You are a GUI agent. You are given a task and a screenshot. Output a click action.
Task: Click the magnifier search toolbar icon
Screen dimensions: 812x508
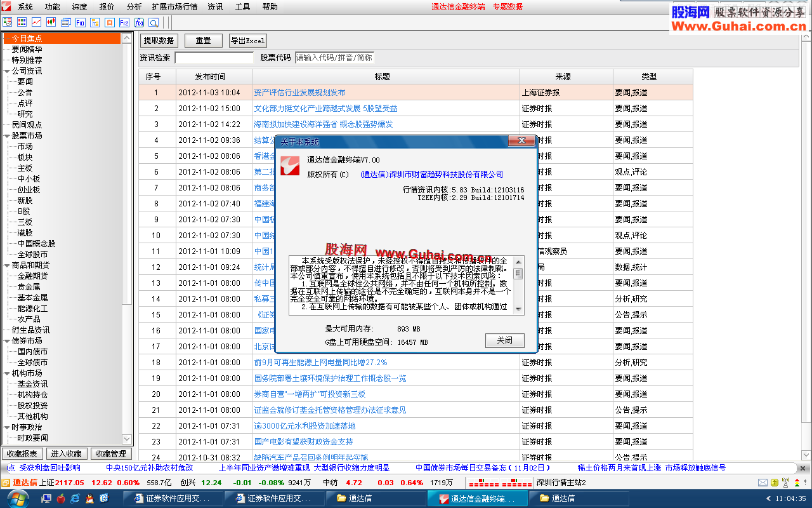click(154, 22)
